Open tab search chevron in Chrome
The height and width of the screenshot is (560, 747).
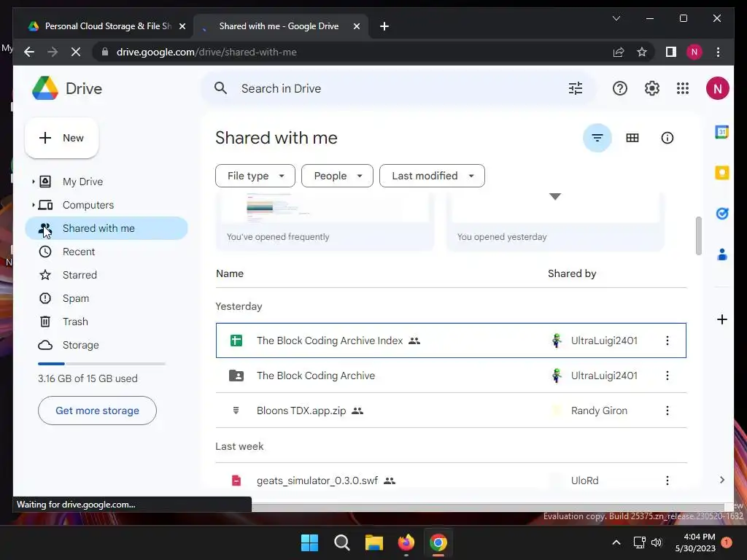click(x=616, y=18)
